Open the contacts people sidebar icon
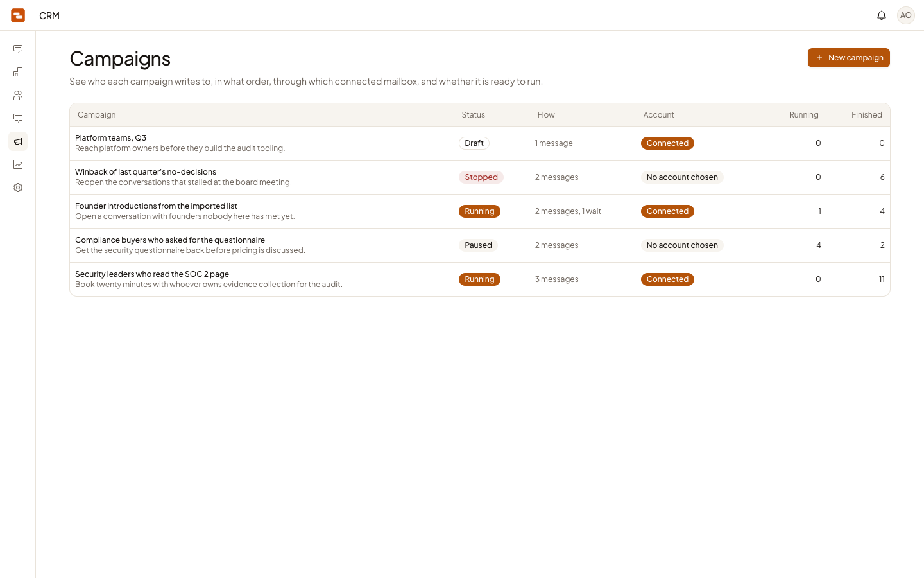Screen dimensions: 924x578 (x=18, y=95)
